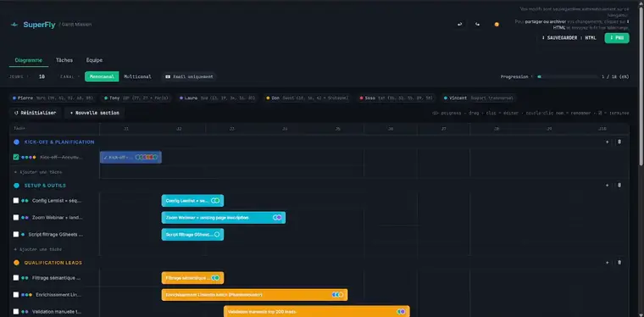The height and width of the screenshot is (317, 644).
Task: Check the Filtrage sémantique task checkbox
Action: coord(16,278)
